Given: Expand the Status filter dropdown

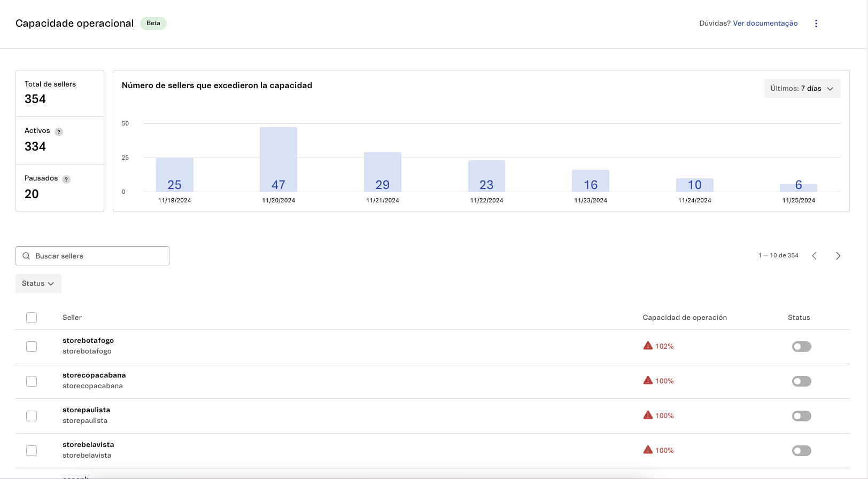Looking at the screenshot, I should pyautogui.click(x=38, y=284).
